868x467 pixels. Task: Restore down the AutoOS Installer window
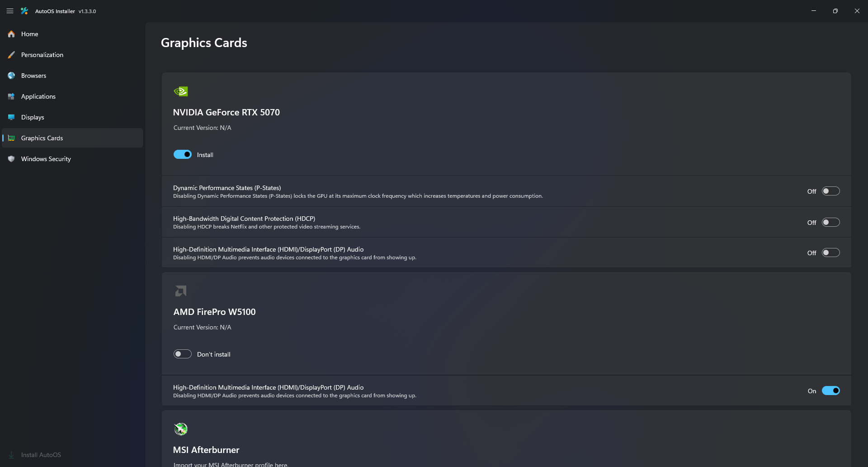(x=835, y=11)
